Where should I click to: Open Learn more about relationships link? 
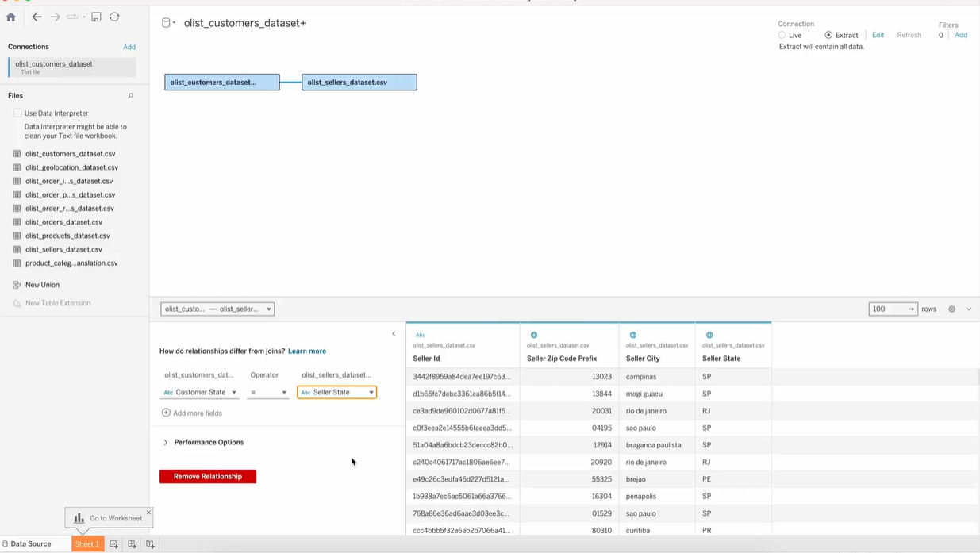(x=307, y=351)
